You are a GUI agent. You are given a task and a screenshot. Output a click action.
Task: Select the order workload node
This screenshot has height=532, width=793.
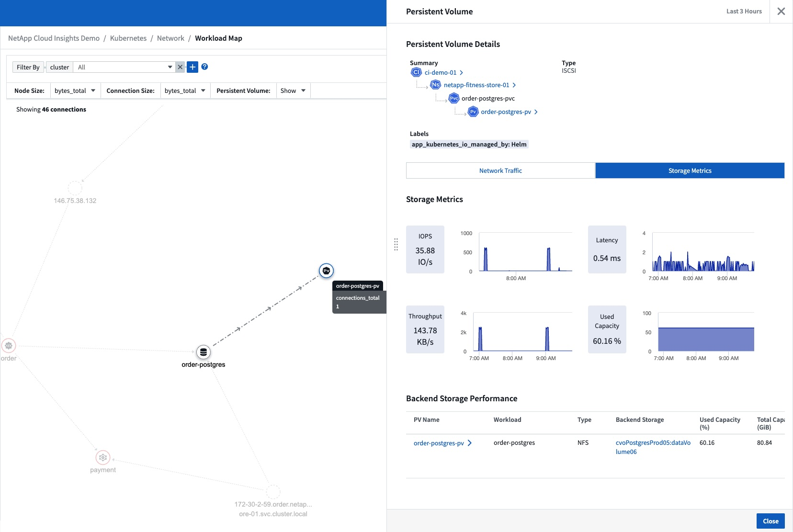pos(9,345)
